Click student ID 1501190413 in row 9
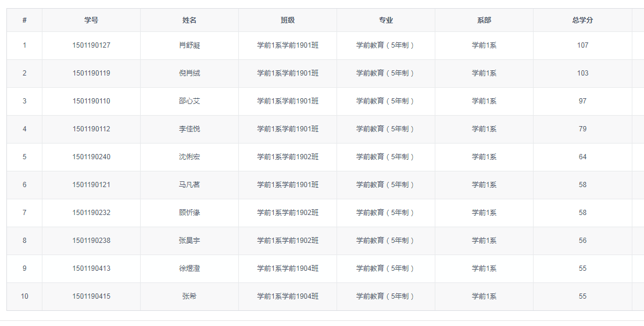644x326 pixels. click(91, 268)
